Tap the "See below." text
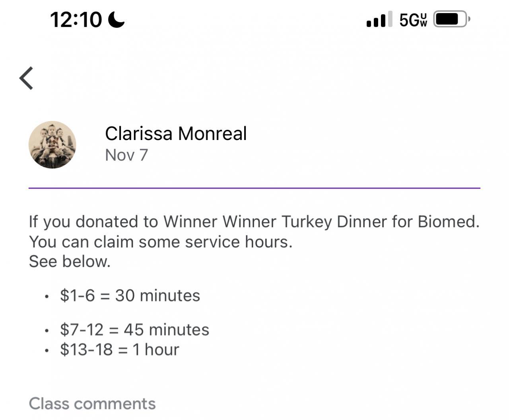 coord(70,262)
